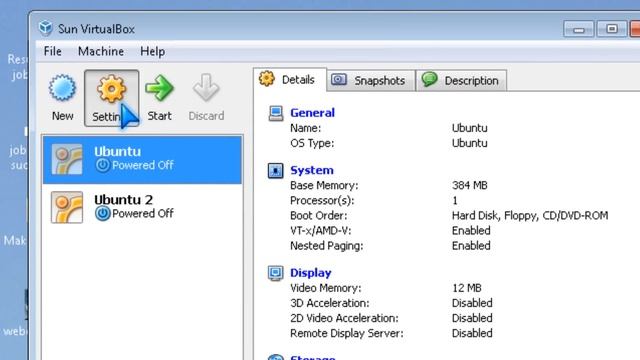
Task: Start the selected virtual machine
Action: click(x=159, y=98)
